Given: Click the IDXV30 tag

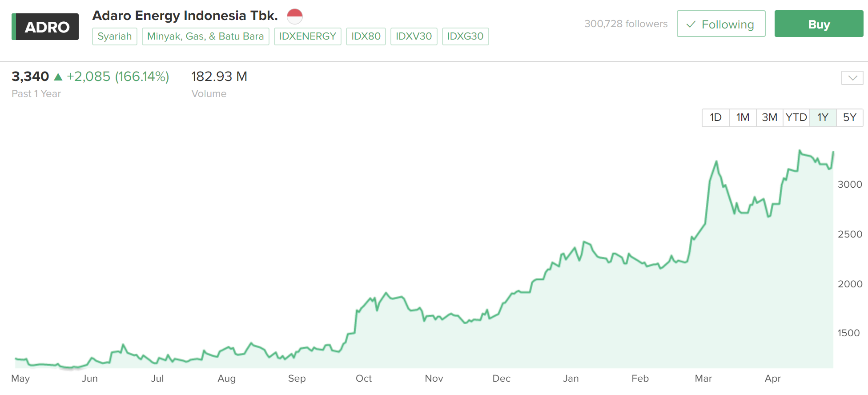Looking at the screenshot, I should point(414,36).
